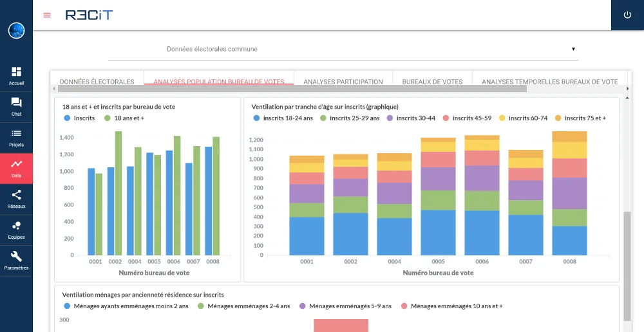Viewport: 644px width, 332px height.
Task: Click the RECIT logo
Action: [x=89, y=15]
